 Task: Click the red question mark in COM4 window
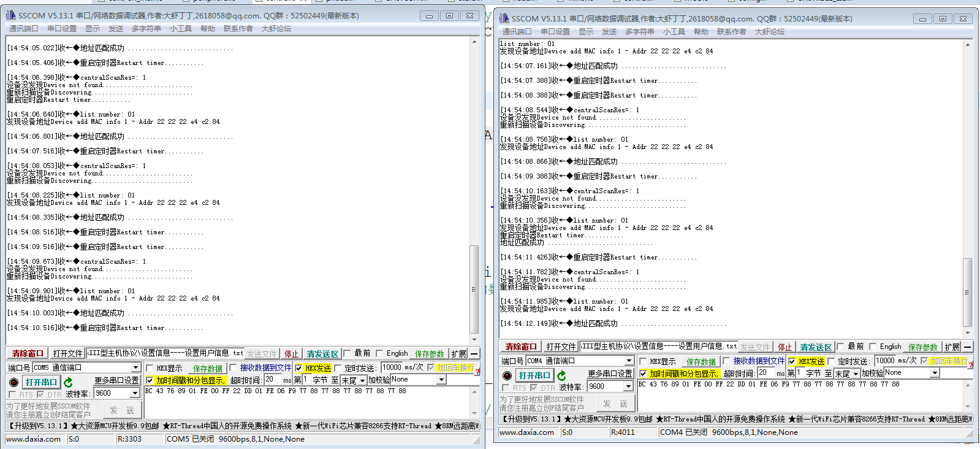(971, 365)
